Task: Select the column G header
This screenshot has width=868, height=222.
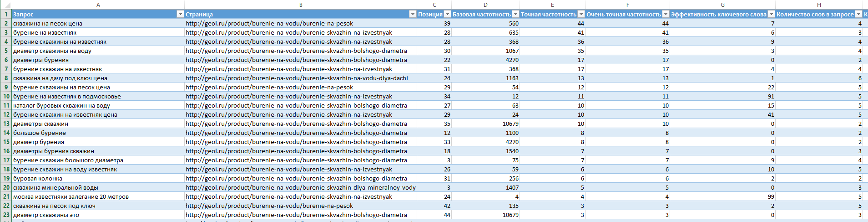Action: click(x=722, y=5)
